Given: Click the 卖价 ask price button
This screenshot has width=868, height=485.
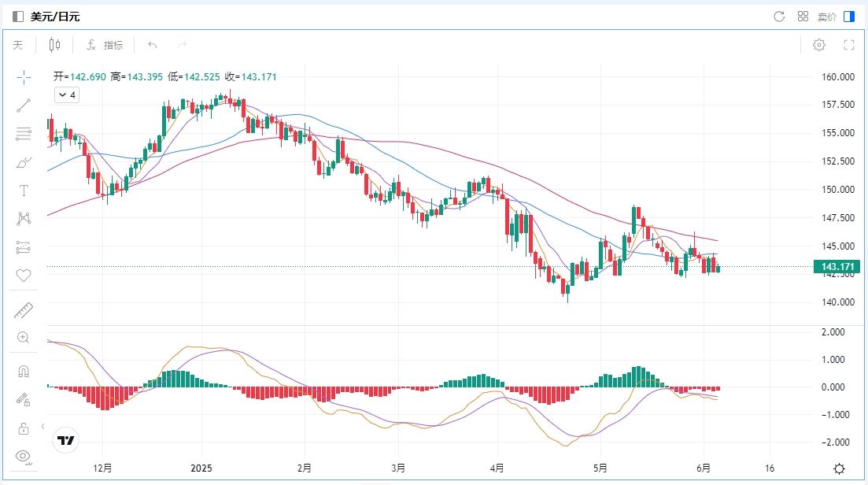Looking at the screenshot, I should point(826,17).
